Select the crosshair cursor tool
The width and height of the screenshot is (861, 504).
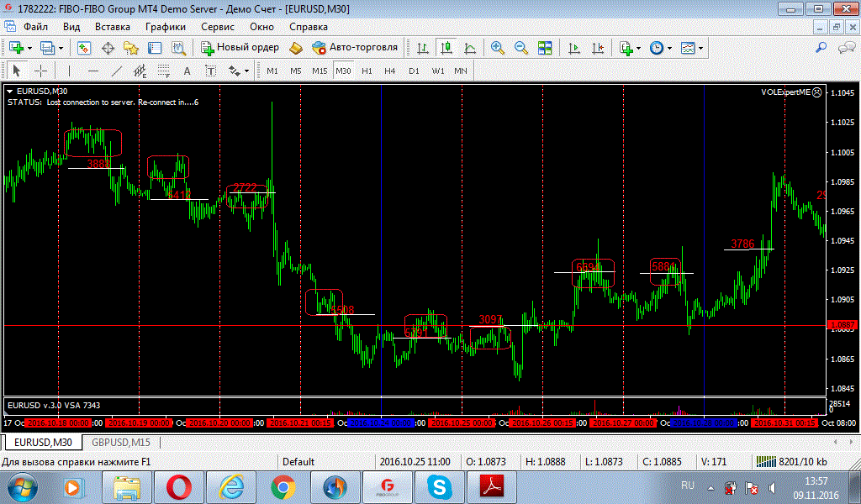40,71
